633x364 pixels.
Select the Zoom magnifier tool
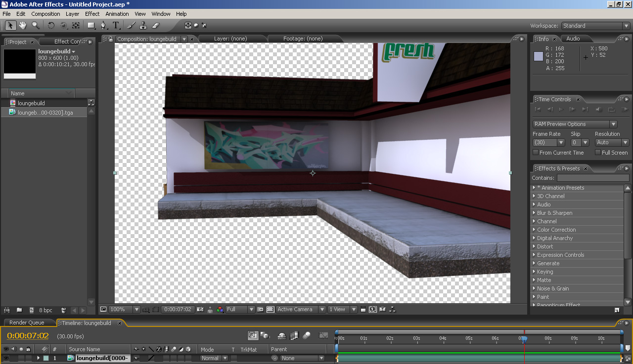(36, 25)
